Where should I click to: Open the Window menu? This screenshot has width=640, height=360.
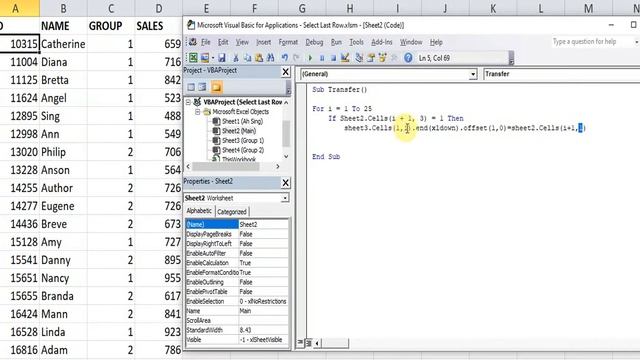point(411,42)
